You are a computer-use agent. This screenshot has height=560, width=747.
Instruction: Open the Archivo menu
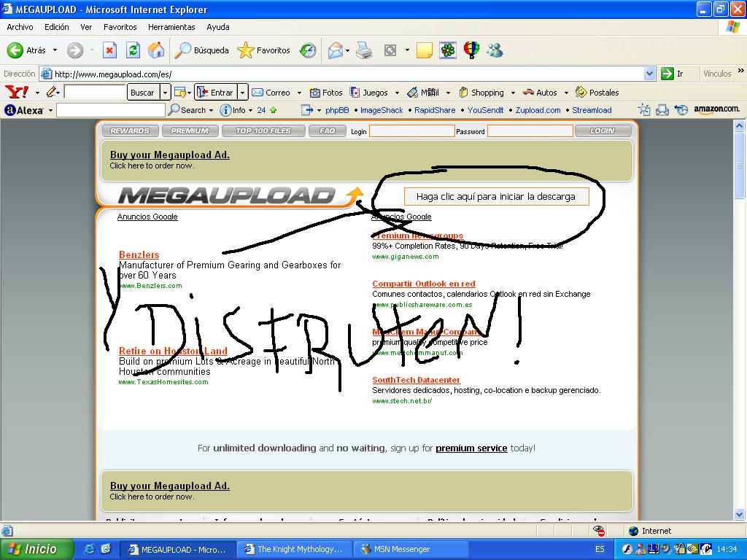coord(20,27)
